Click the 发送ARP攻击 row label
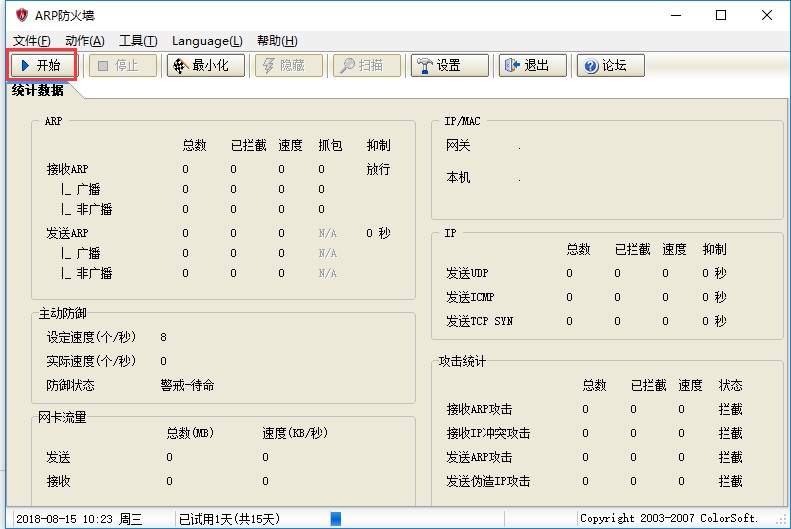 479,457
